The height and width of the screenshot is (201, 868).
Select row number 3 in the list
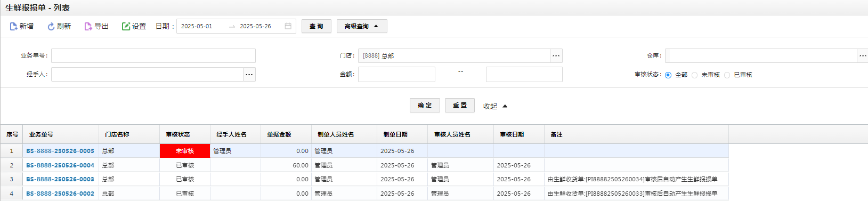tap(12, 179)
